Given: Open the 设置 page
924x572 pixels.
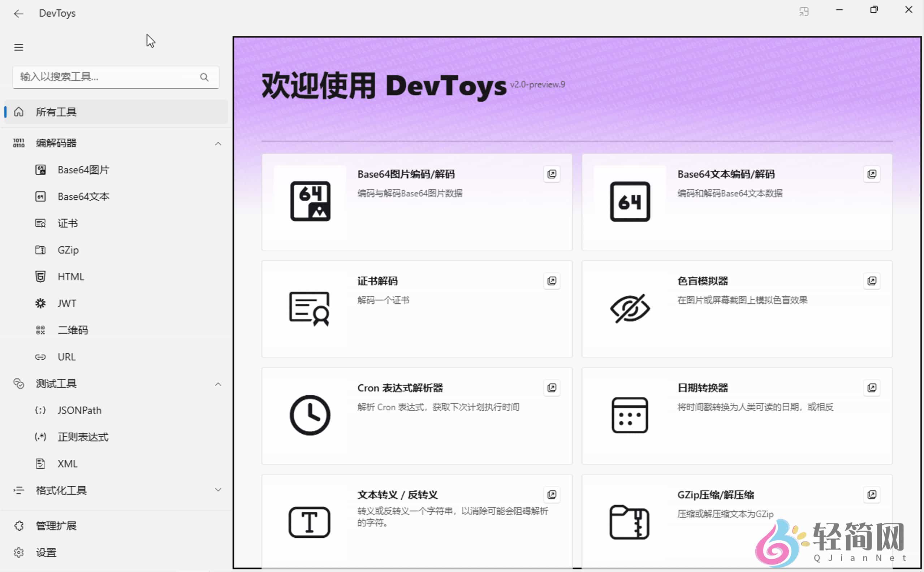Looking at the screenshot, I should [46, 552].
